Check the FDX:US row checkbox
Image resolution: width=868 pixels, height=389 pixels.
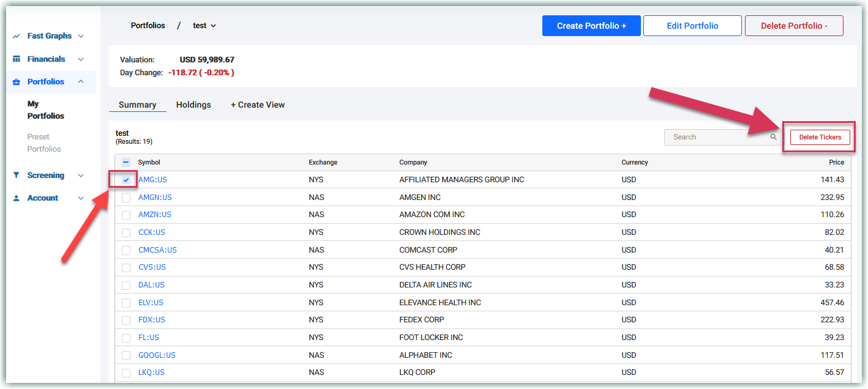(126, 320)
